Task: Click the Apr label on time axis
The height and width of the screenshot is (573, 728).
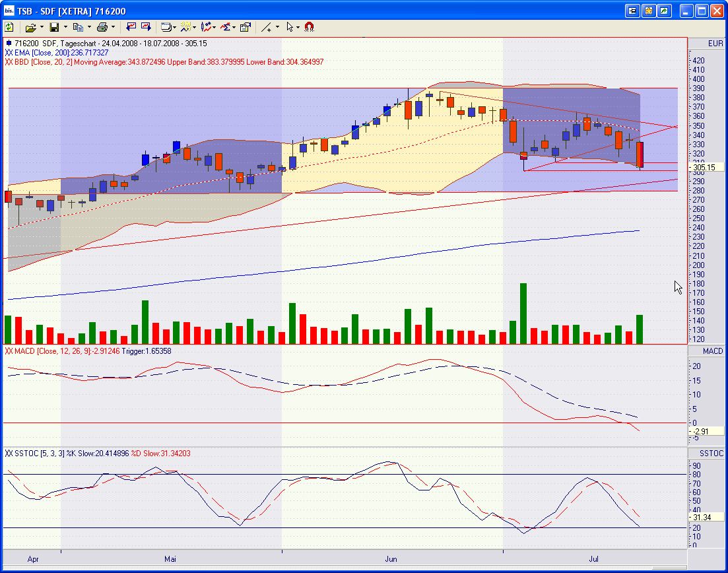Action: tap(33, 559)
